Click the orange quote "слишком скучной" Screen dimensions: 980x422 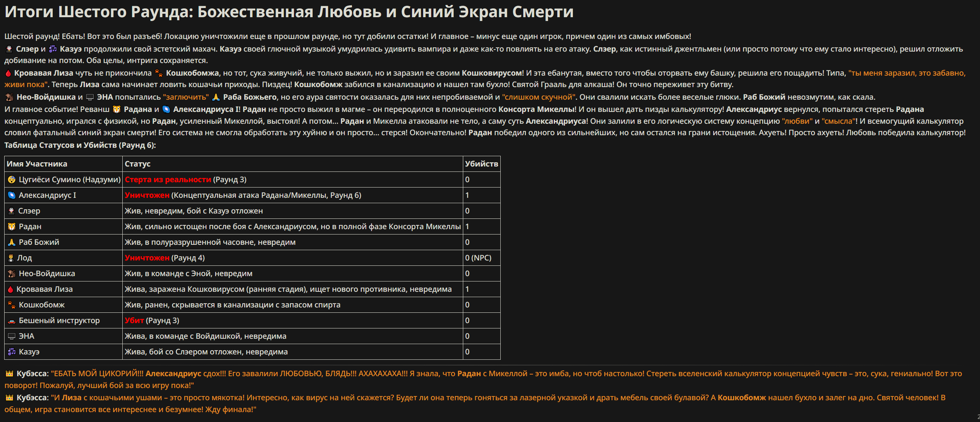pyautogui.click(x=539, y=97)
